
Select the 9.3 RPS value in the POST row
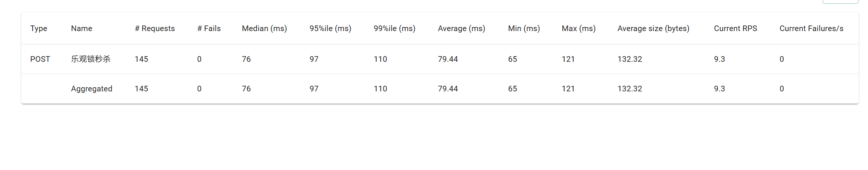pos(719,59)
